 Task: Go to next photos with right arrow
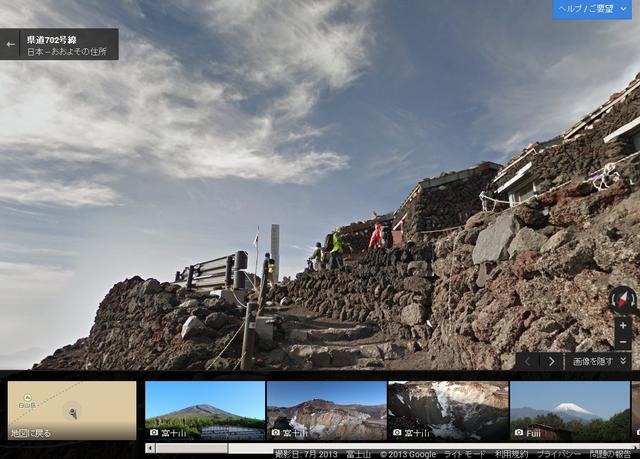(x=551, y=361)
